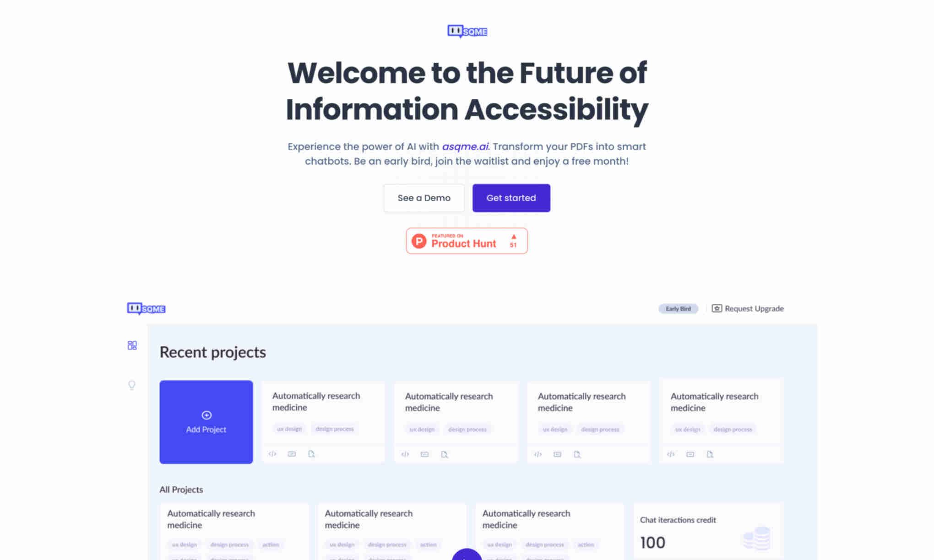
Task: Click the See a Demo button
Action: pos(424,198)
